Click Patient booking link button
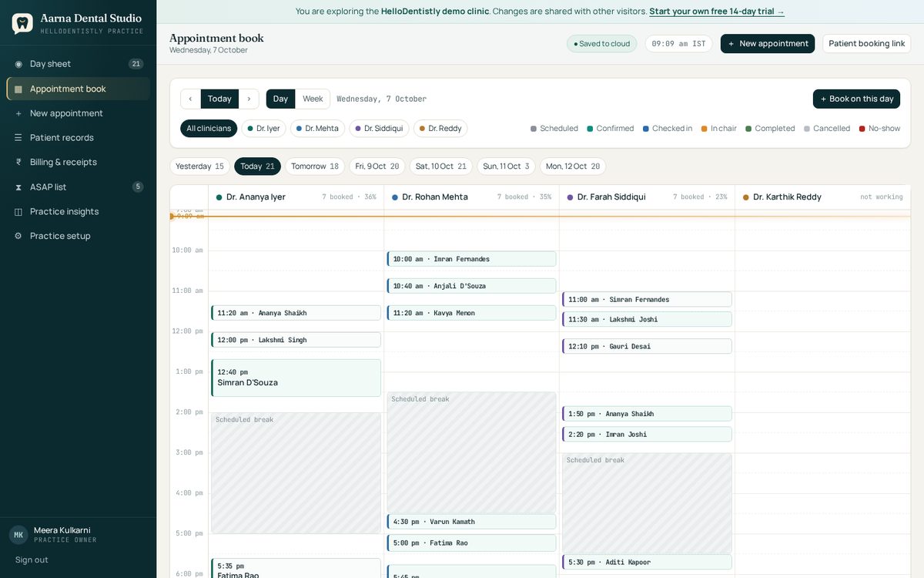924x578 pixels. coord(867,44)
